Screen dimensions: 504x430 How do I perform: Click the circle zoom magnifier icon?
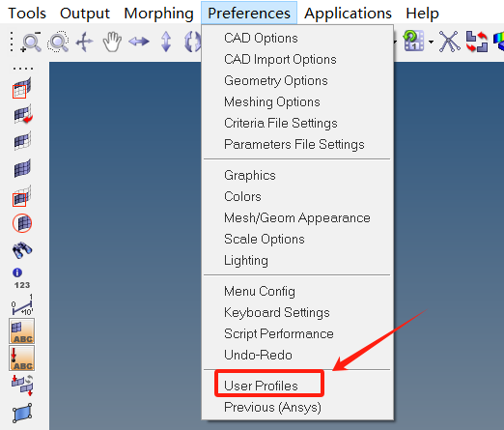point(58,42)
